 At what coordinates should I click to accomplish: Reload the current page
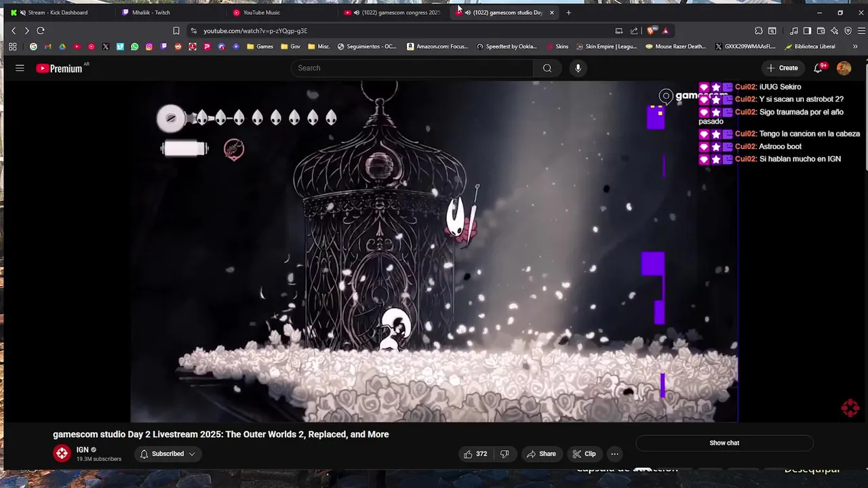click(x=41, y=30)
